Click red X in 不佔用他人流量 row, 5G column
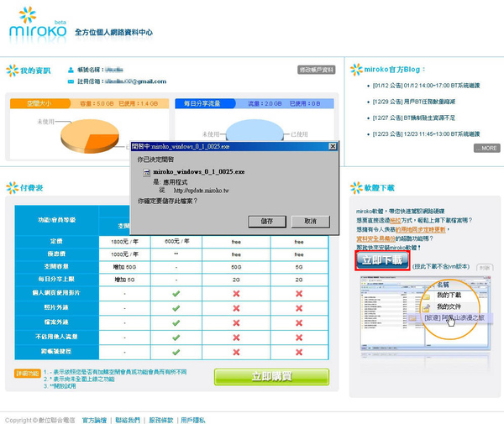Screen dimensions: 504x424 pyautogui.click(x=299, y=338)
